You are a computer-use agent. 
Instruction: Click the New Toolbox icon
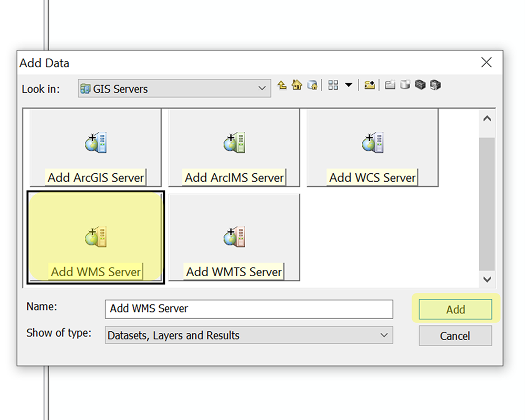click(420, 85)
